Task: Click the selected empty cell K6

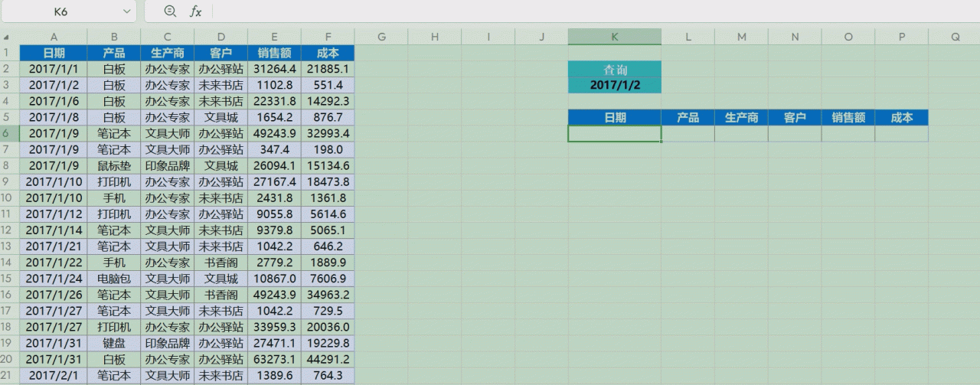Action: click(x=614, y=133)
